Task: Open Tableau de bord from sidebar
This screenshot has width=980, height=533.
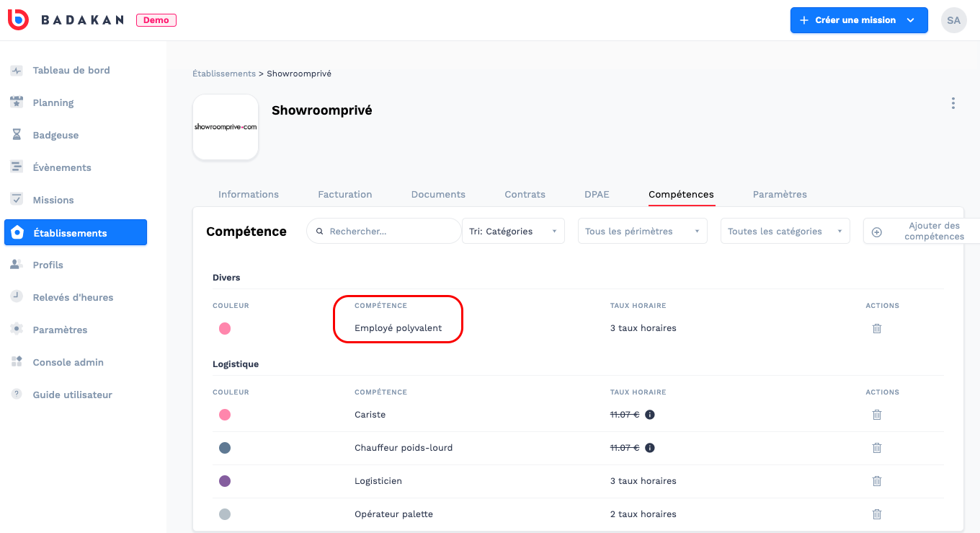Action: coord(71,70)
